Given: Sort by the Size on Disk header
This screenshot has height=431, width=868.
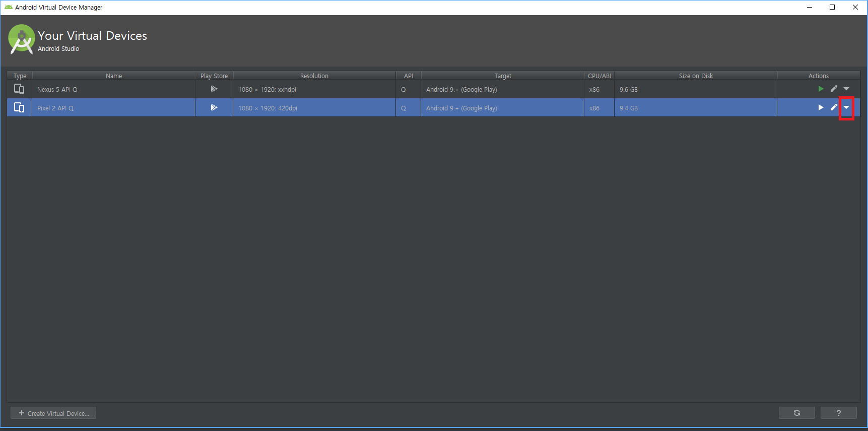Looking at the screenshot, I should point(696,76).
